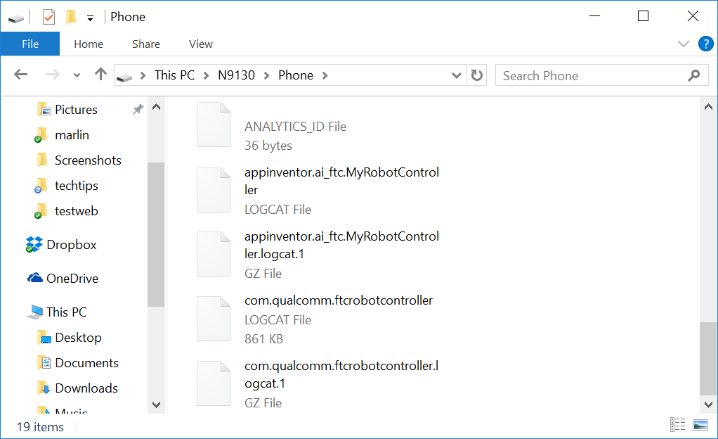718x439 pixels.
Task: Click the navigation pane scrollbar thumb
Action: (156, 234)
